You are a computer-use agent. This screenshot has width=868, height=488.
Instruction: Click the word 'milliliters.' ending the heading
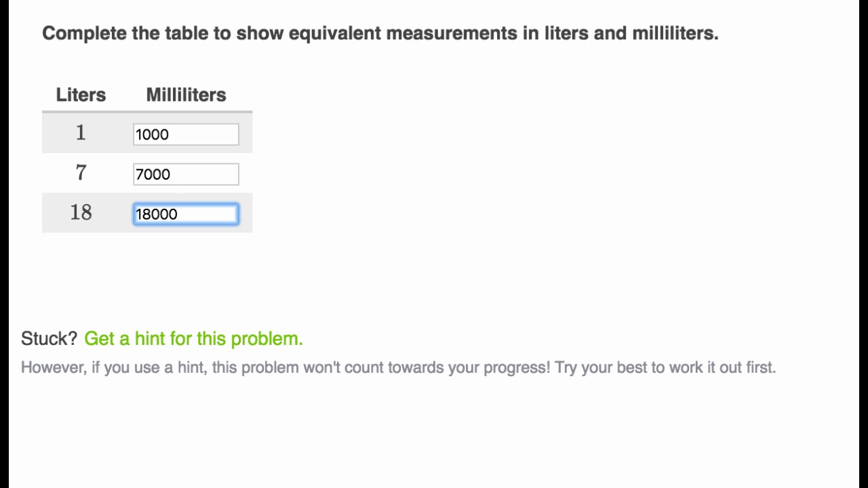pyautogui.click(x=675, y=33)
